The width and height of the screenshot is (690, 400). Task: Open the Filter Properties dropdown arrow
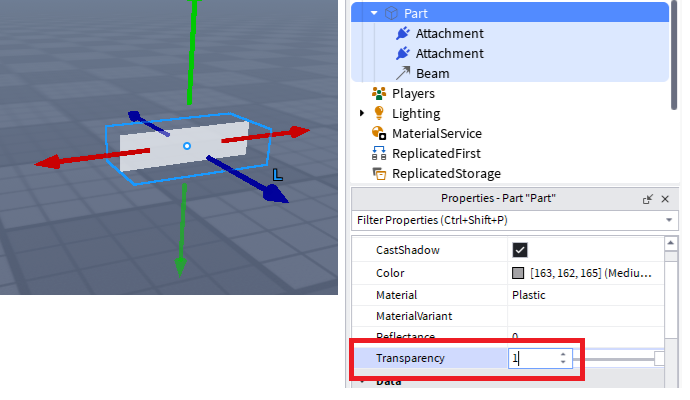point(669,219)
